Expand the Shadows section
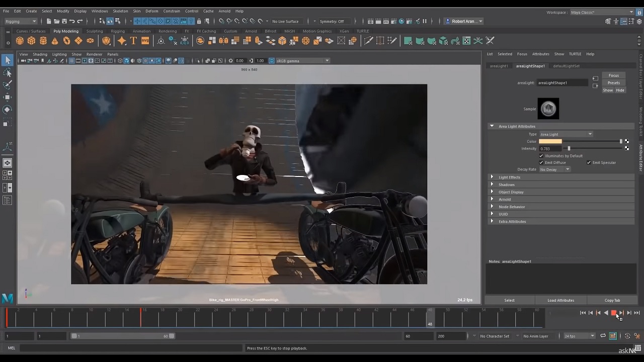Screen dimensions: 644x362 (x=506, y=185)
